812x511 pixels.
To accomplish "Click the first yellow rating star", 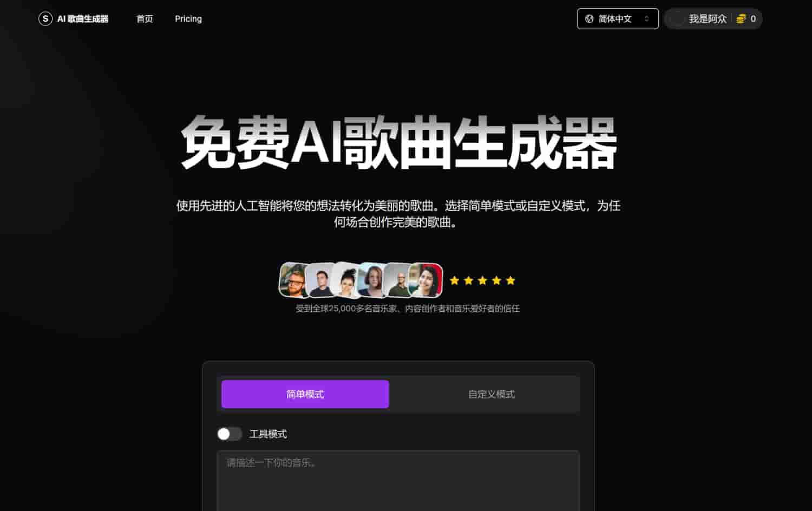I will point(455,280).
